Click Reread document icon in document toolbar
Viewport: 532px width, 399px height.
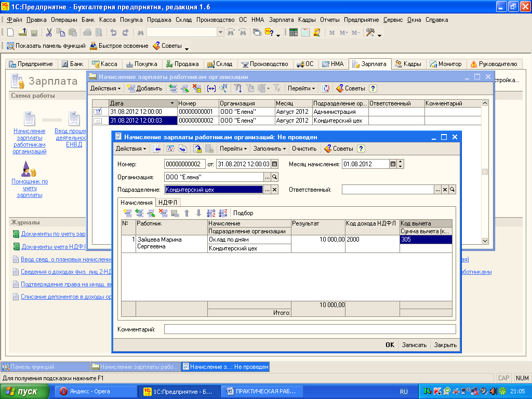pos(170,149)
